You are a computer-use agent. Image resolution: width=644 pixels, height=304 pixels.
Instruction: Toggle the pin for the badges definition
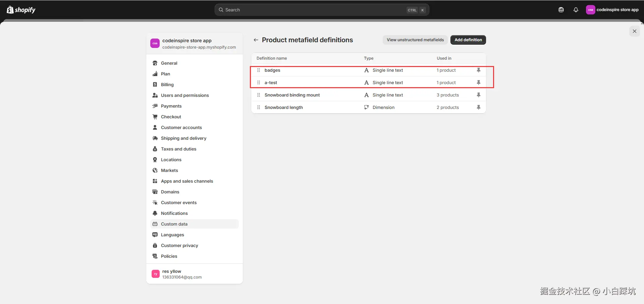[x=479, y=70]
